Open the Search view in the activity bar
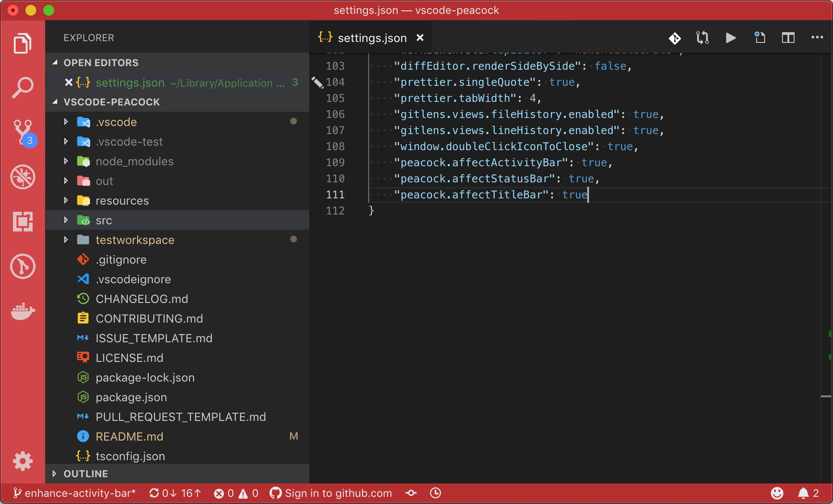 (x=23, y=88)
